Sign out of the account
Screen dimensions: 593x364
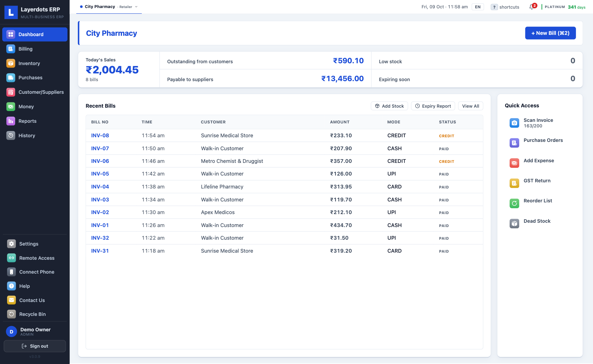click(x=35, y=346)
